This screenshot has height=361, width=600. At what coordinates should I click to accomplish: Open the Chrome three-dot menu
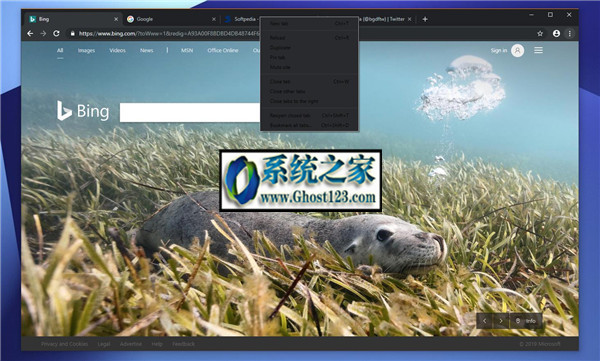(x=570, y=34)
